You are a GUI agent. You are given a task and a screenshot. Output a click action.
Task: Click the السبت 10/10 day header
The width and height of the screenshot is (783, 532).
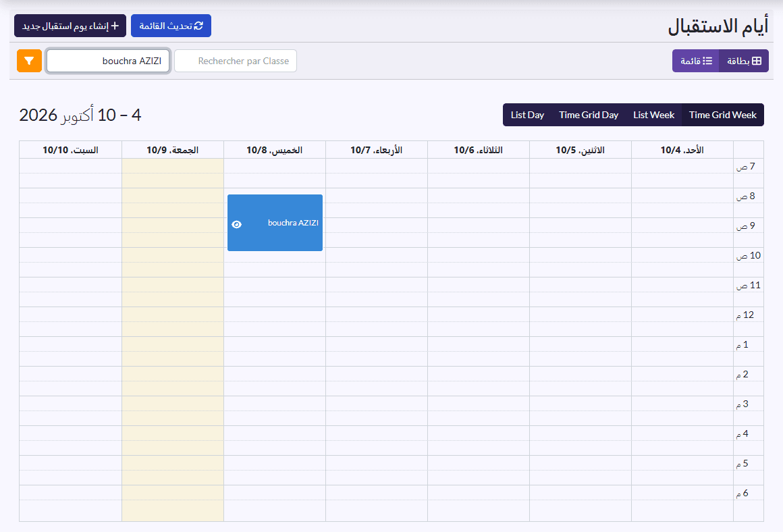[x=70, y=150]
